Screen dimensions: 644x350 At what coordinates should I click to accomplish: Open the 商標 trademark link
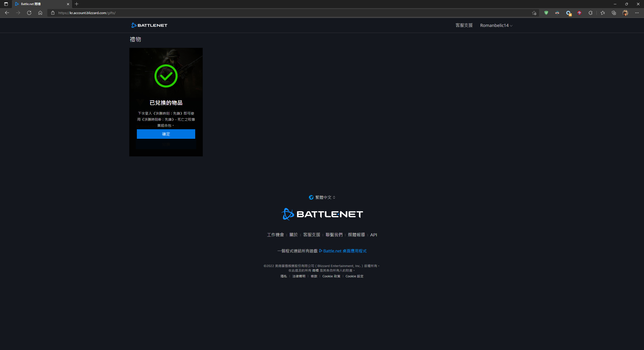315,271
